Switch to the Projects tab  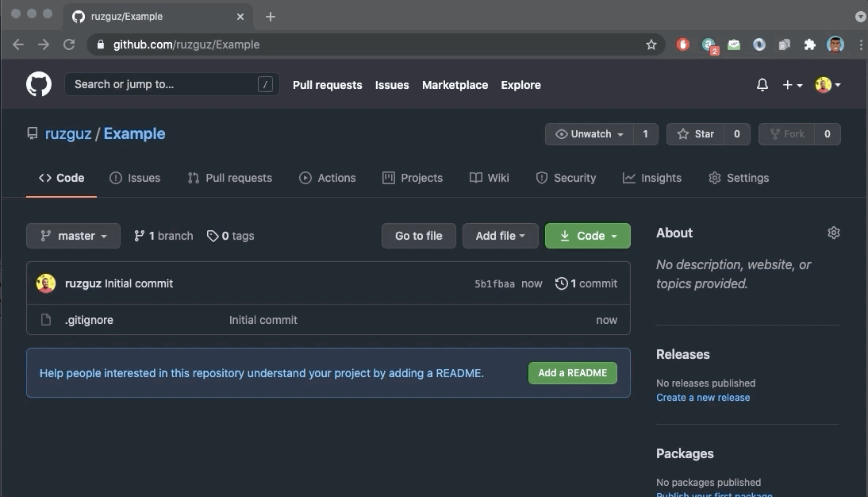pyautogui.click(x=413, y=178)
